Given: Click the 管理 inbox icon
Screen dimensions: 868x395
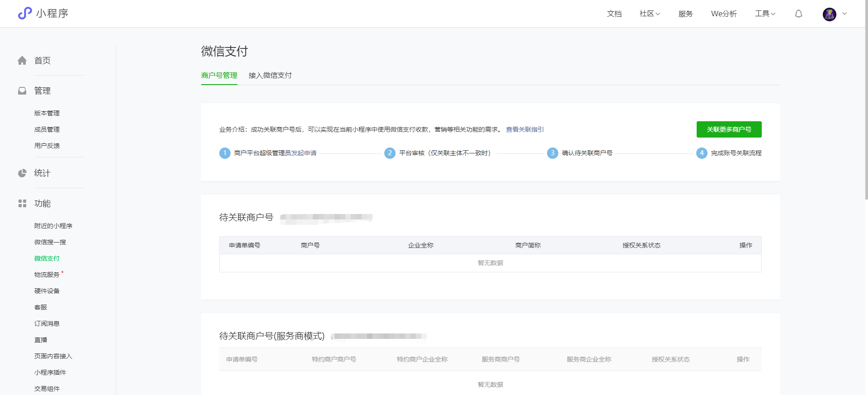Looking at the screenshot, I should (x=22, y=90).
